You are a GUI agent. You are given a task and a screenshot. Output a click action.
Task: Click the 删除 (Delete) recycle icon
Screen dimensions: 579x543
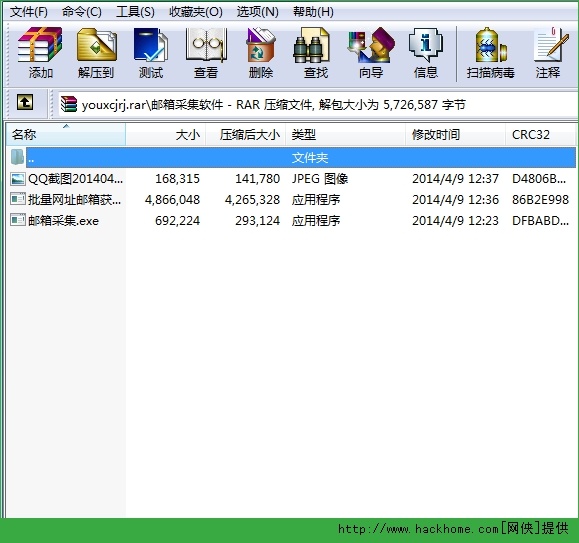click(x=260, y=53)
